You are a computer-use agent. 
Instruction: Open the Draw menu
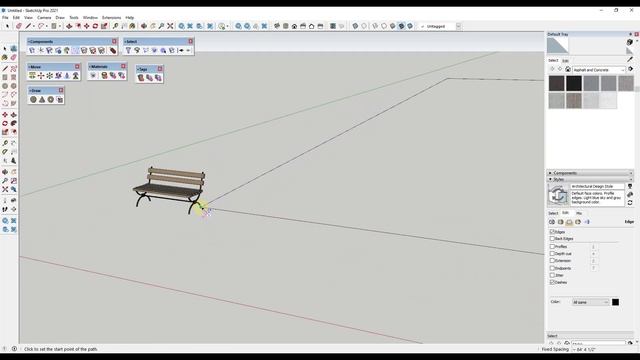coord(60,18)
